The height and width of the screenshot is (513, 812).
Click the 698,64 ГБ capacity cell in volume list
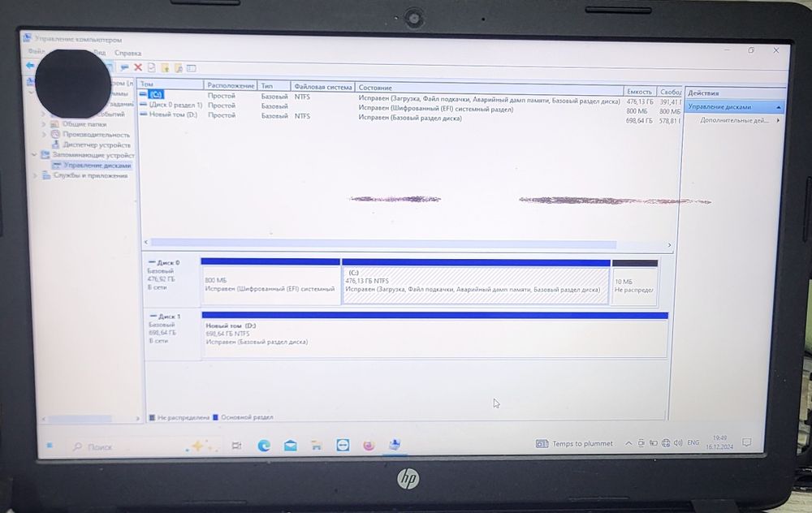click(x=640, y=121)
